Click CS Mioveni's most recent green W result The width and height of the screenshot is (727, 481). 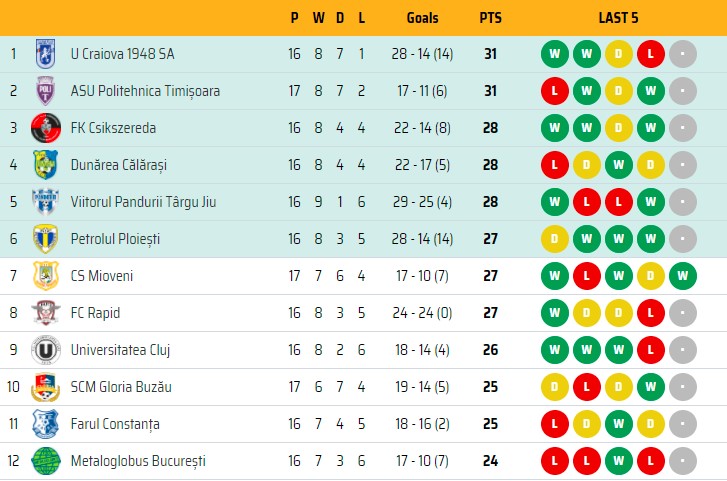tap(682, 276)
